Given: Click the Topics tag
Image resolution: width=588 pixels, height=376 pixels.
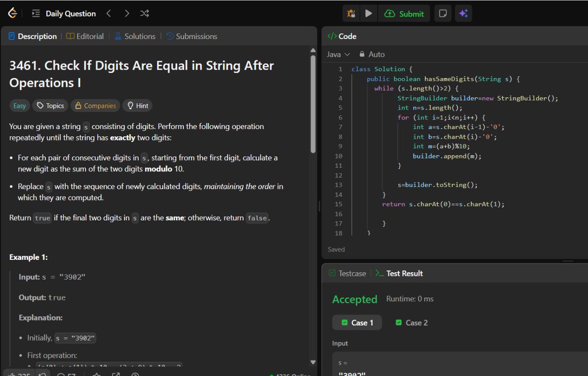Looking at the screenshot, I should [50, 105].
